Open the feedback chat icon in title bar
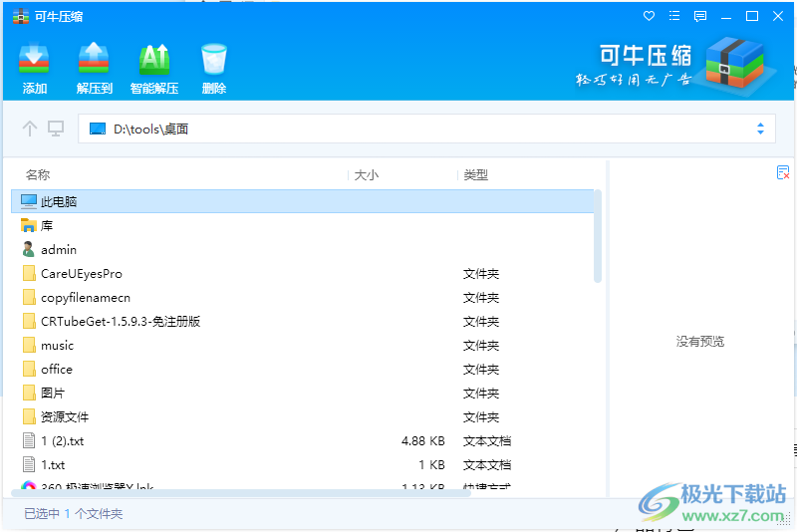797x532 pixels. point(700,16)
